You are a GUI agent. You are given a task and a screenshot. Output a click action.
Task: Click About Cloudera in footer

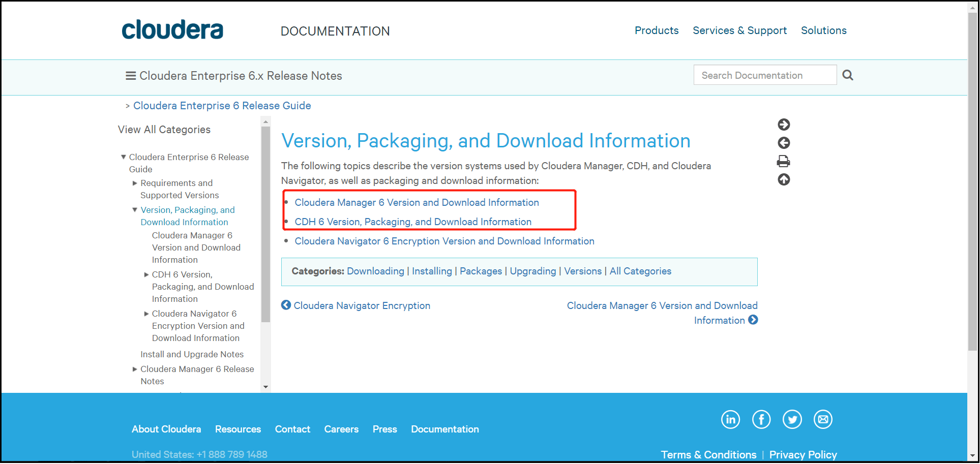(166, 429)
